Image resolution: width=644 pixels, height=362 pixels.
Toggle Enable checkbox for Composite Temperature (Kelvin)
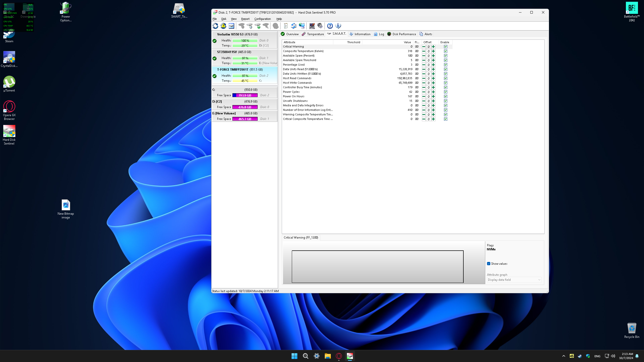tap(446, 51)
